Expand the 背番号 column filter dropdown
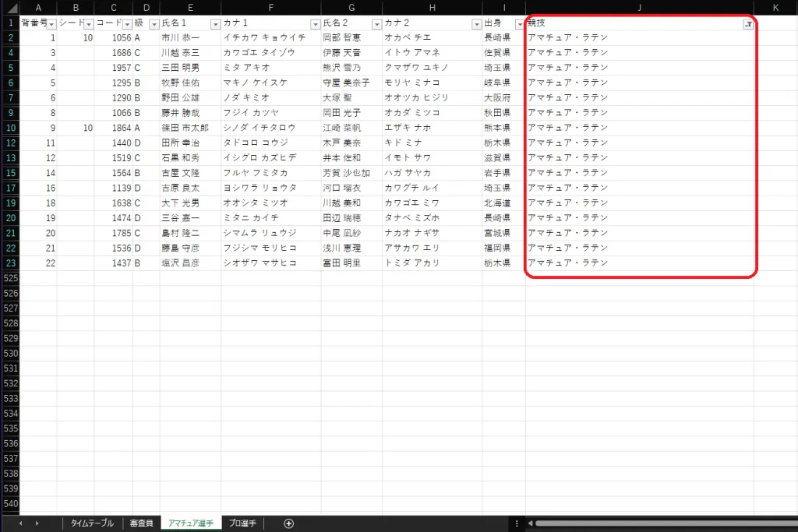 pos(51,25)
